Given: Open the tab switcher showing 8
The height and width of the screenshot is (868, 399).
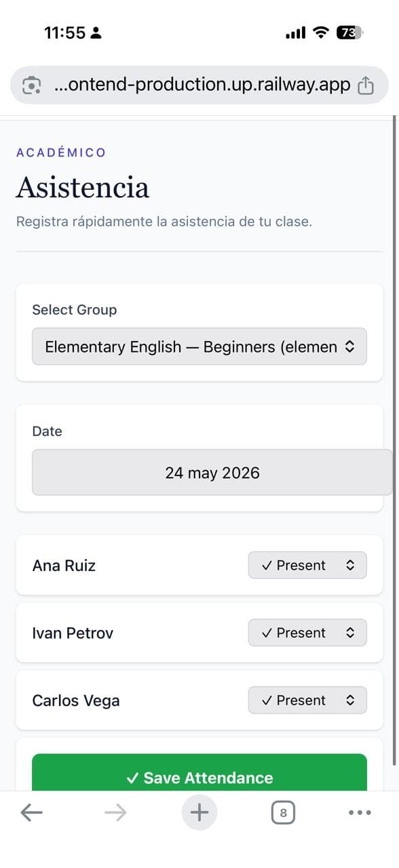Looking at the screenshot, I should coord(283,812).
